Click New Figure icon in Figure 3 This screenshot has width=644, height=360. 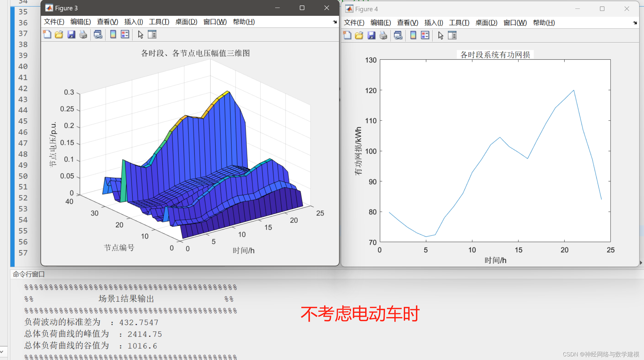point(47,34)
